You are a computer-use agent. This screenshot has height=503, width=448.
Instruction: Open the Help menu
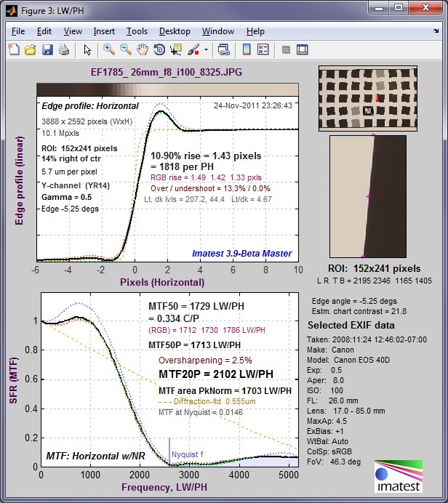255,31
